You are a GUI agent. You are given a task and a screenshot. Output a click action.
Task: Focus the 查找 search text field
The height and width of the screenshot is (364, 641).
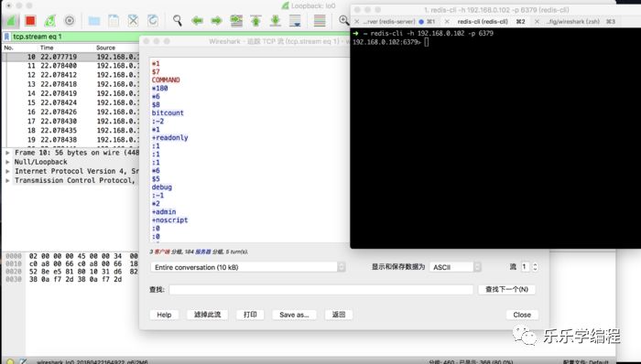(x=320, y=289)
